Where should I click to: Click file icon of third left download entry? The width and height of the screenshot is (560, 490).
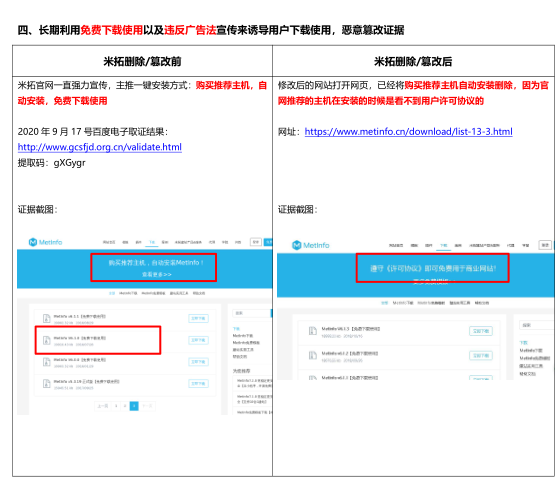(x=46, y=362)
